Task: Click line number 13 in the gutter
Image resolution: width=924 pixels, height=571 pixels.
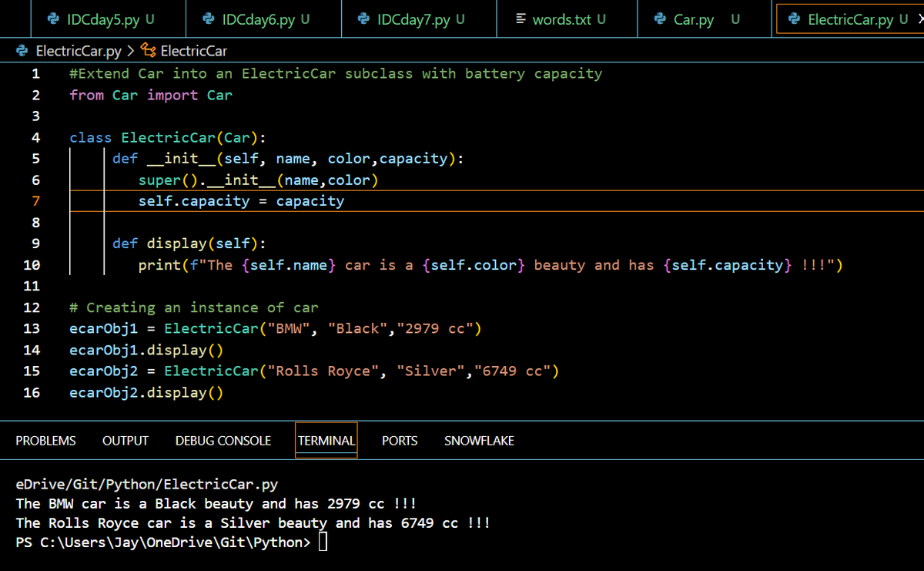Action: (x=32, y=328)
